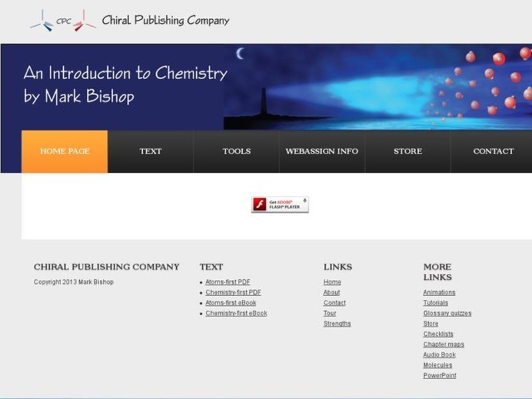
Task: Click the Adobe Flash Player badge icon
Action: point(259,204)
